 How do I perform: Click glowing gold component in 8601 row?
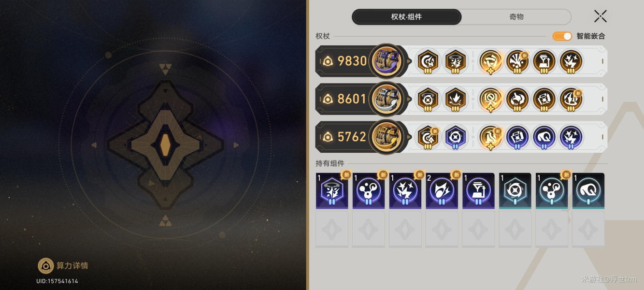(x=490, y=99)
